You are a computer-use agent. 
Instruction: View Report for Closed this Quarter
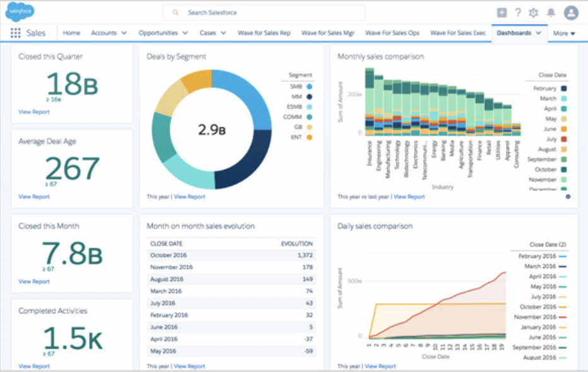coord(34,112)
